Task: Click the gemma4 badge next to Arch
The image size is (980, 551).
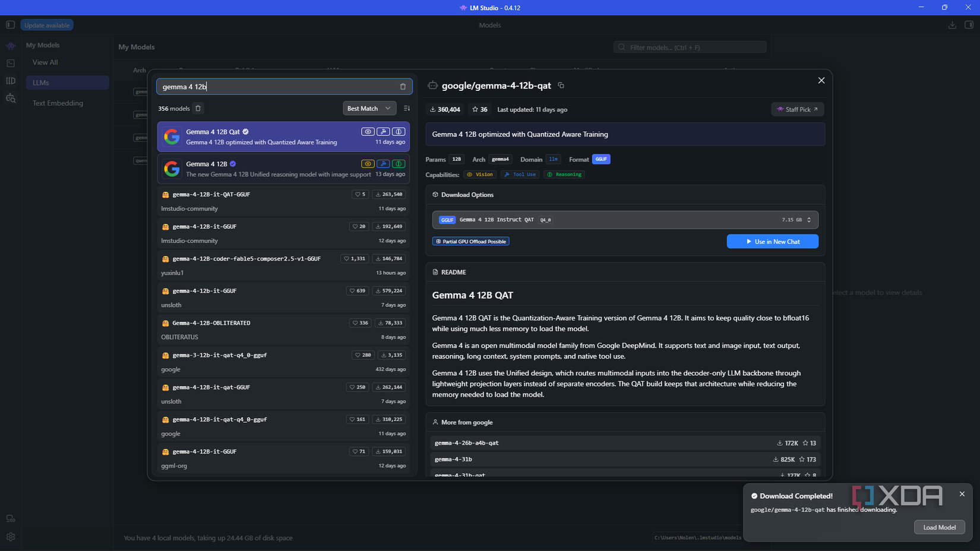Action: pos(500,159)
